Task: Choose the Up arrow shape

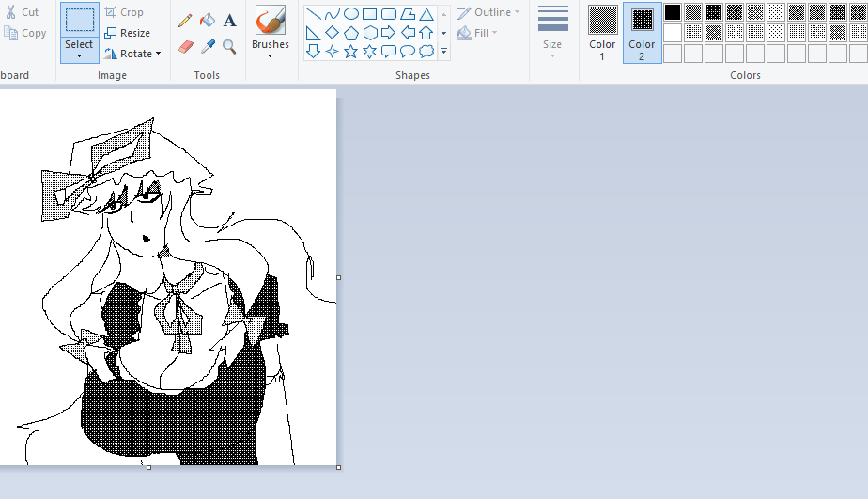Action: coord(426,33)
